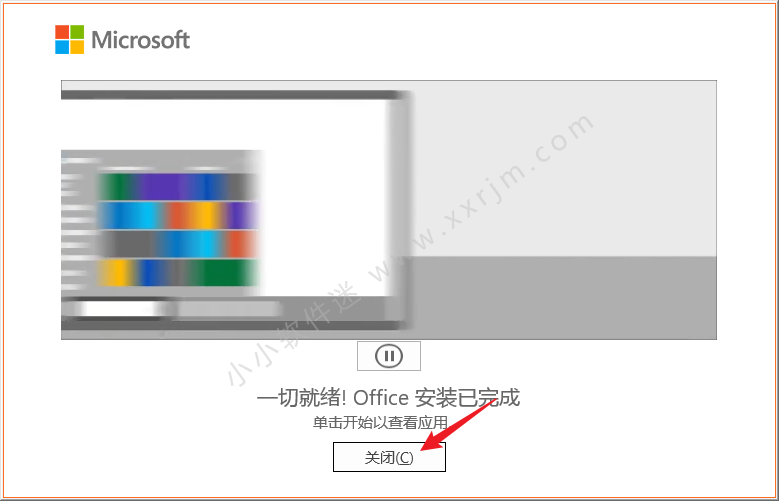Click the purple tile in top app row

158,186
